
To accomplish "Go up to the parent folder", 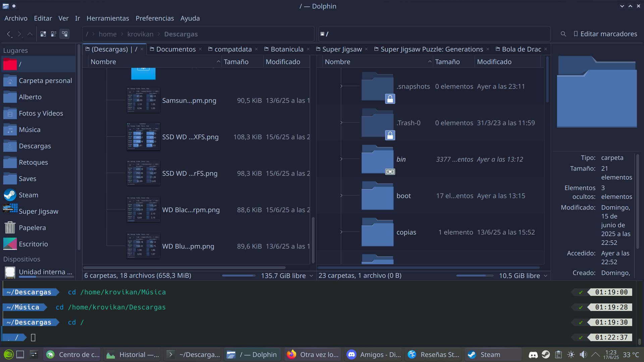I will click(x=30, y=34).
